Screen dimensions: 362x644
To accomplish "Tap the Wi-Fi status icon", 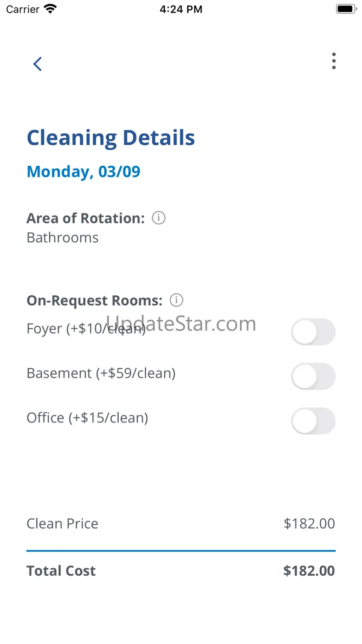I will click(x=50, y=9).
